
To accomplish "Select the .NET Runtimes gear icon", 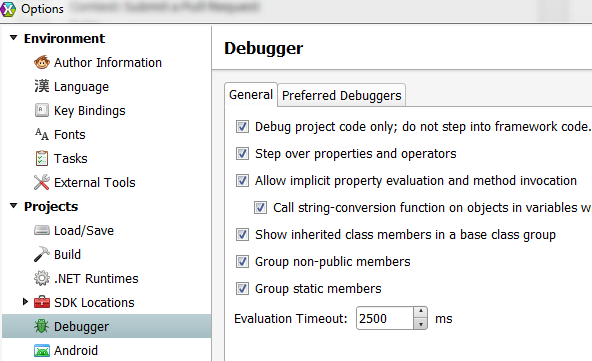I will 42,278.
